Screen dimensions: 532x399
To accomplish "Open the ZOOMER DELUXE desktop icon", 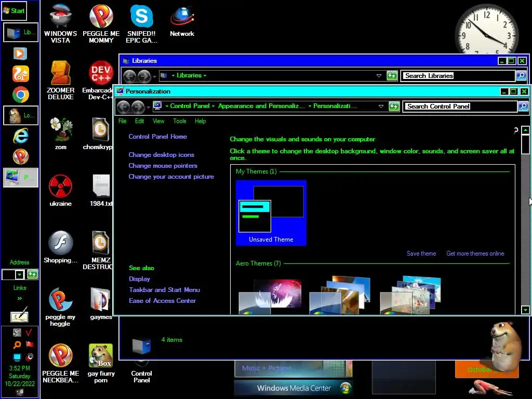I will pyautogui.click(x=60, y=81).
